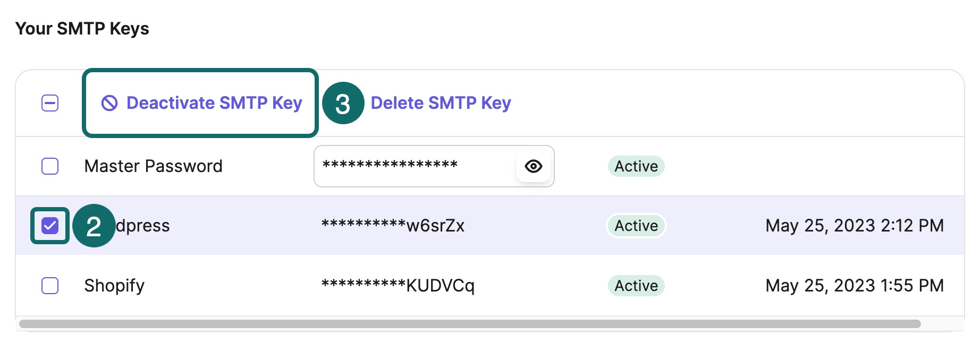The image size is (980, 343).
Task: Click Active badge in selected row
Action: point(636,226)
